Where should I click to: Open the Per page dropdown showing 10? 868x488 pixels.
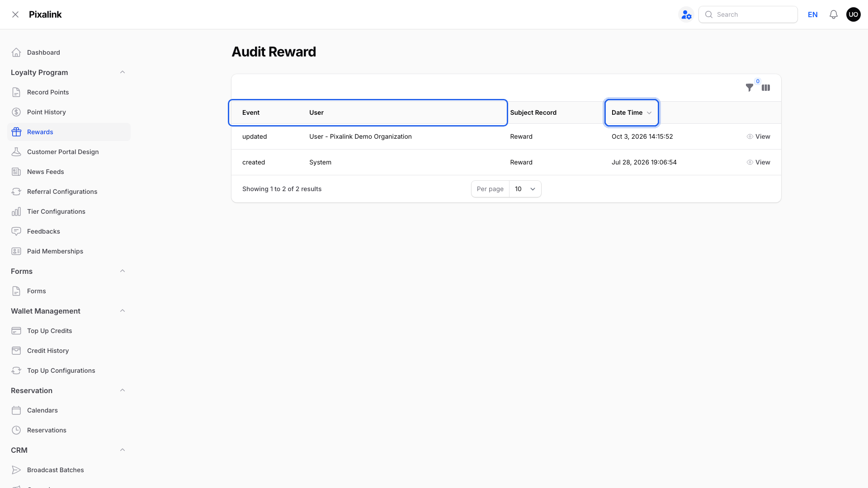[x=525, y=189]
